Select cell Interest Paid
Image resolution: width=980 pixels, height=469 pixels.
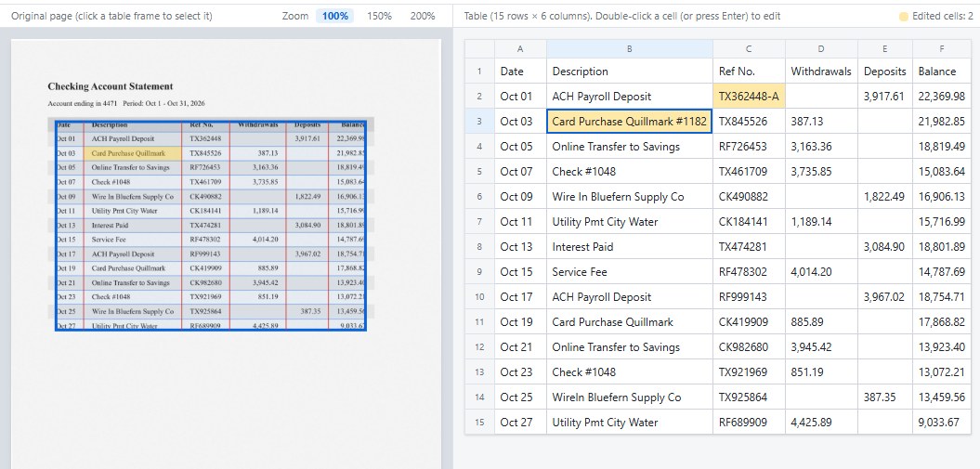(630, 247)
